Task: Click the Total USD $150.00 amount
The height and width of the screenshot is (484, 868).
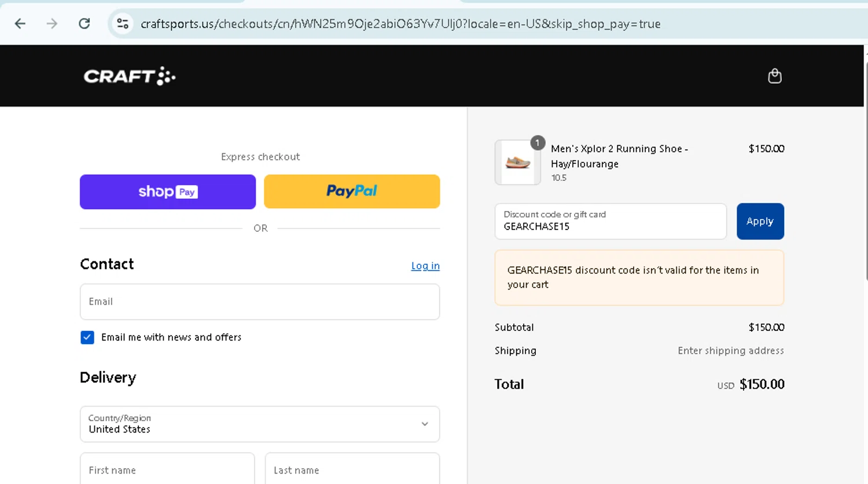Action: (x=751, y=384)
